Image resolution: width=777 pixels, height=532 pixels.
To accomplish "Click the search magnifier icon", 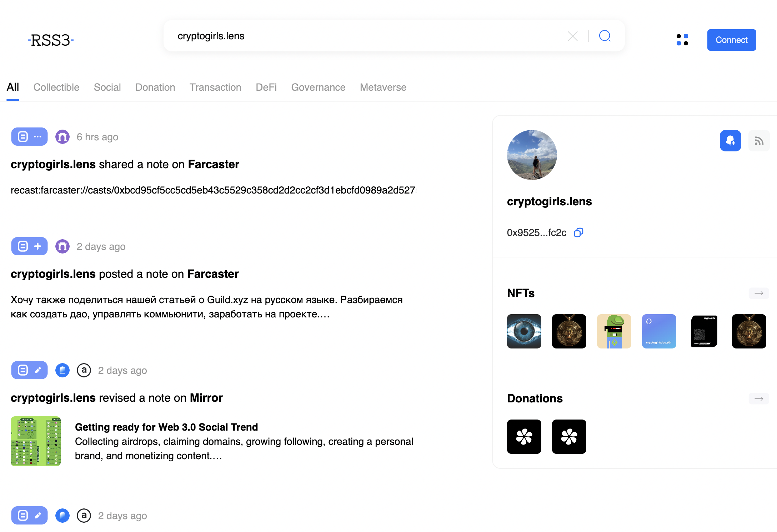I will coord(605,36).
